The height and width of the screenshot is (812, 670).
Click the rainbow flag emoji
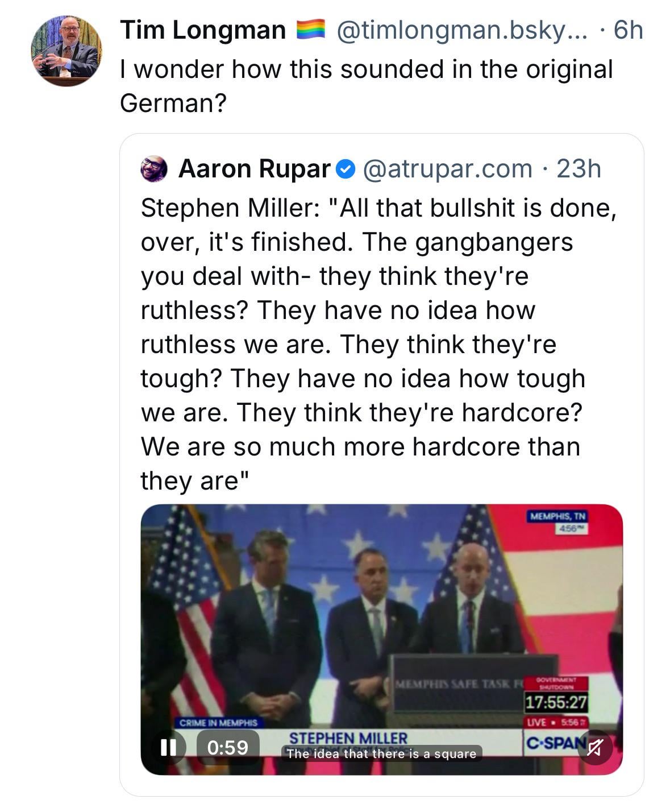tap(311, 30)
